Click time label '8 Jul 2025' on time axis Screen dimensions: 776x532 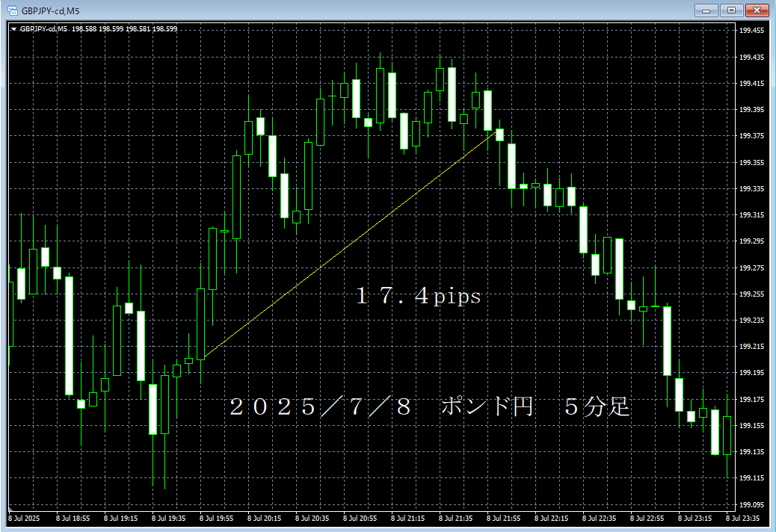[x=24, y=519]
